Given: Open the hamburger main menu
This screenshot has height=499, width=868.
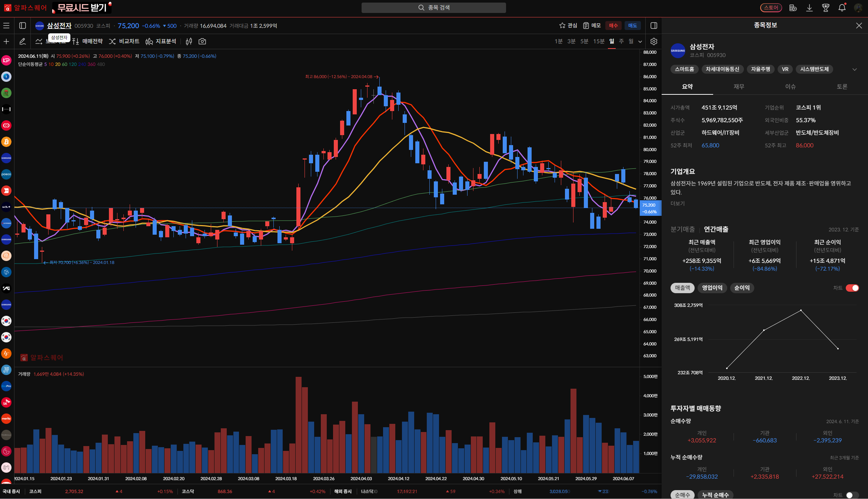Looking at the screenshot, I should (x=6, y=26).
